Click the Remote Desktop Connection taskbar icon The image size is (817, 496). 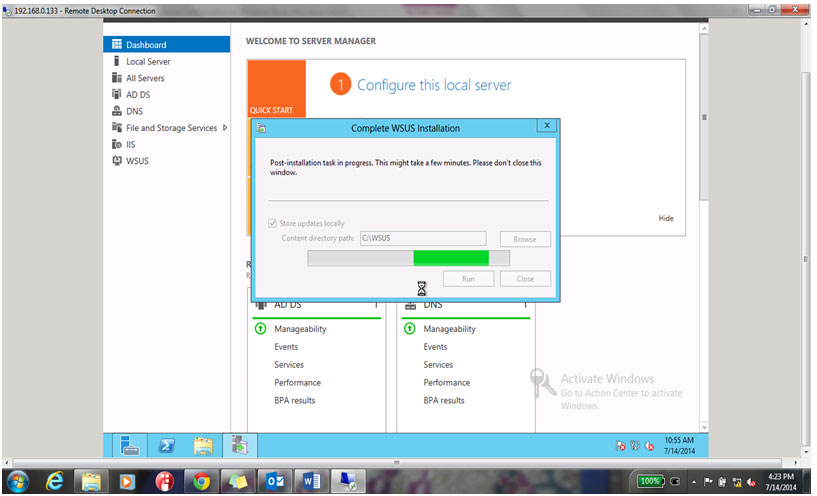coord(348,481)
